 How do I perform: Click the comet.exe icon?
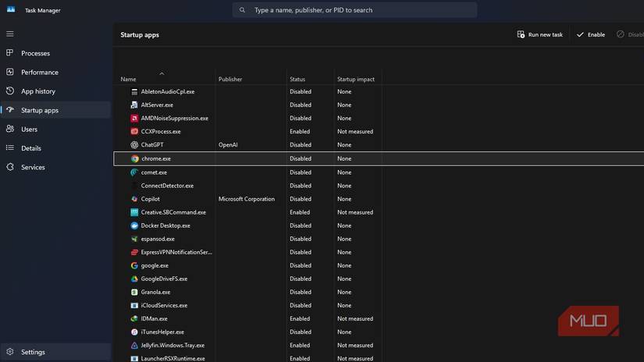click(x=134, y=172)
